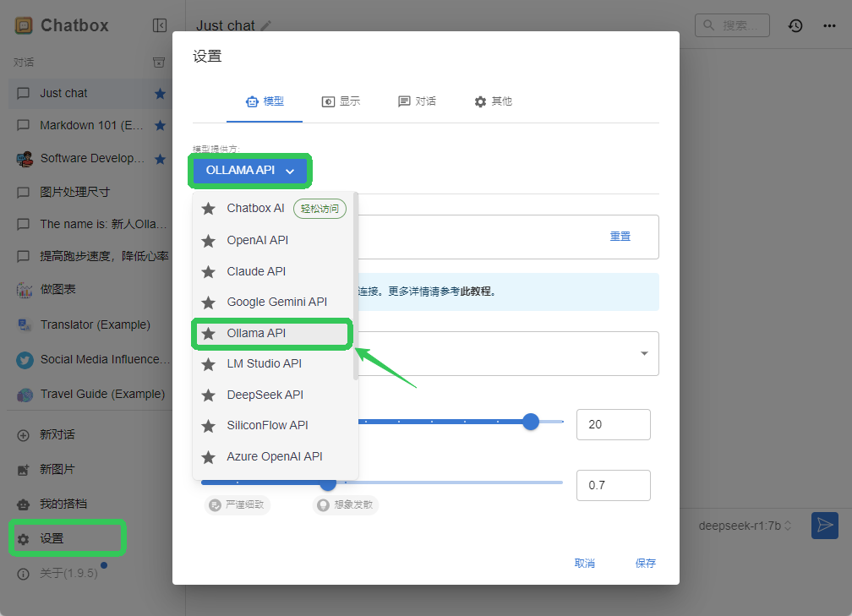The height and width of the screenshot is (616, 852).
Task: Choose Chatbox AI from provider list
Action: (x=273, y=209)
